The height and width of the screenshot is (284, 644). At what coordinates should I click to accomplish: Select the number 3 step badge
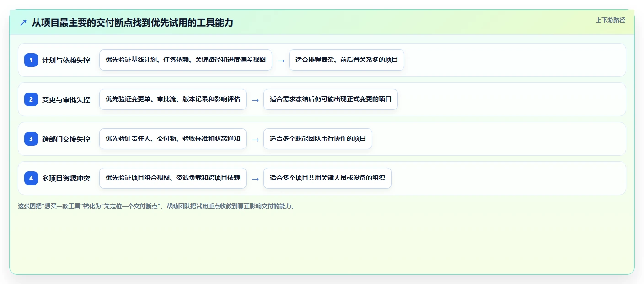[31, 139]
